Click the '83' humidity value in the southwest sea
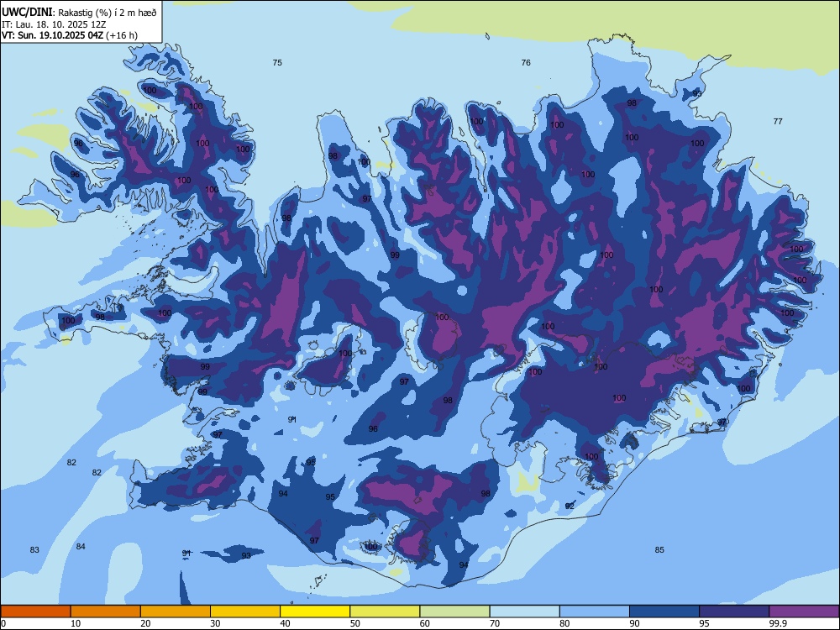The width and height of the screenshot is (840, 630). [x=34, y=549]
